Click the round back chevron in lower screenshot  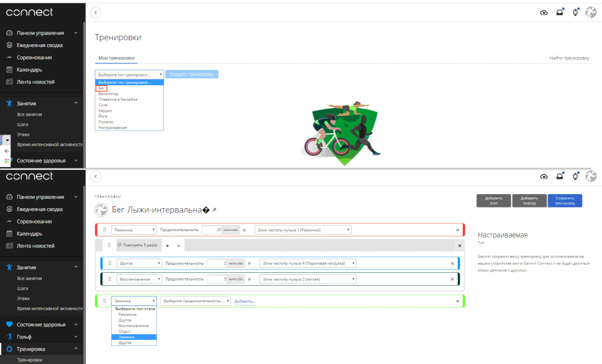(x=96, y=176)
